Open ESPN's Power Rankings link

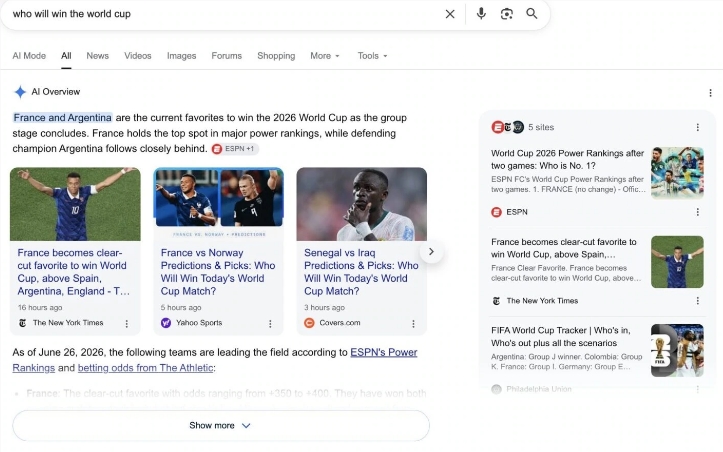pos(384,352)
